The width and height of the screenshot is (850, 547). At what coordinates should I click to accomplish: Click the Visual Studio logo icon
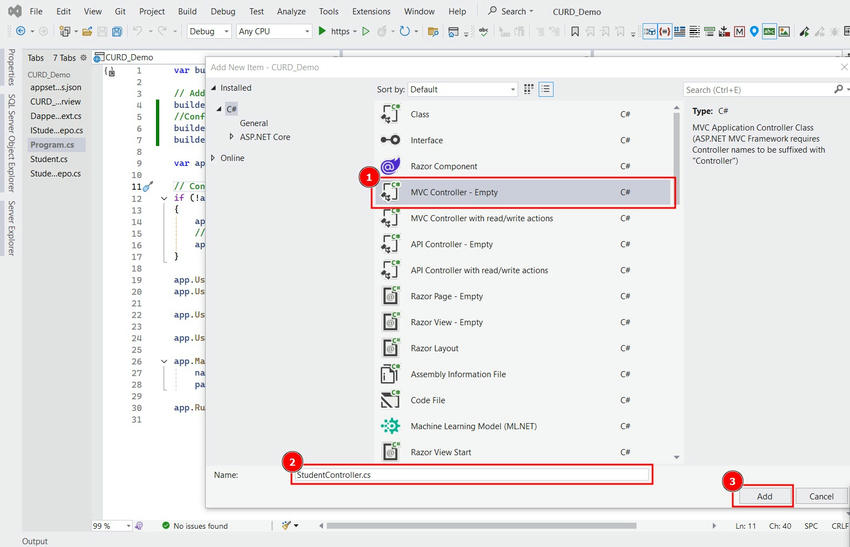[x=15, y=11]
